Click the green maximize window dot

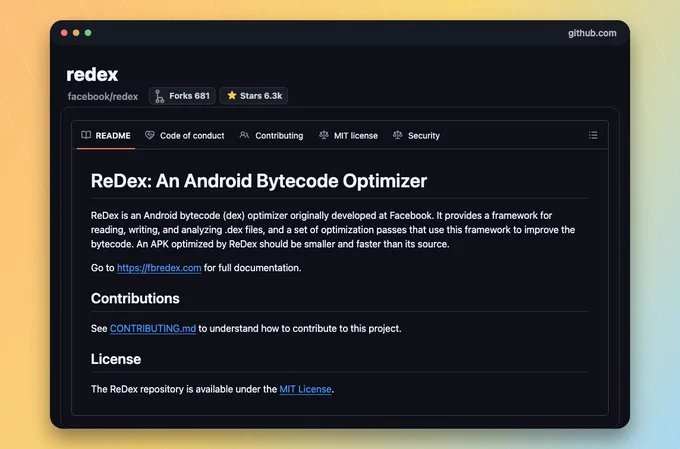click(x=88, y=33)
